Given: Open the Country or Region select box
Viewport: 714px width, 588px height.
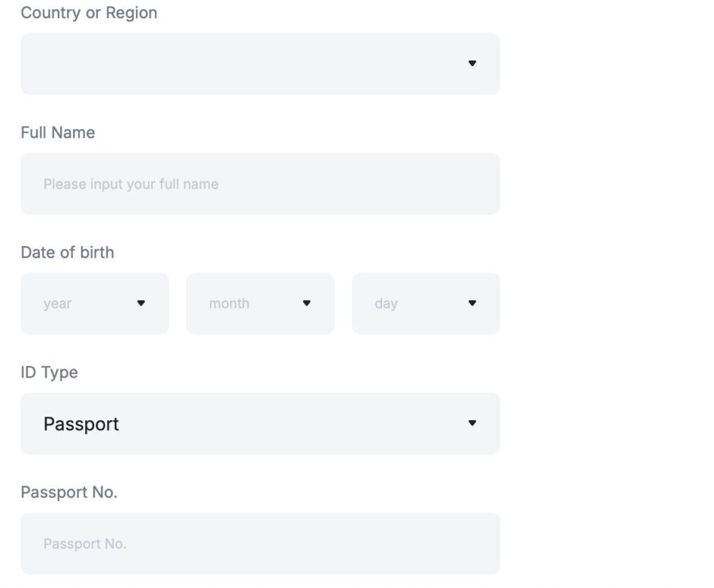Looking at the screenshot, I should (x=260, y=63).
